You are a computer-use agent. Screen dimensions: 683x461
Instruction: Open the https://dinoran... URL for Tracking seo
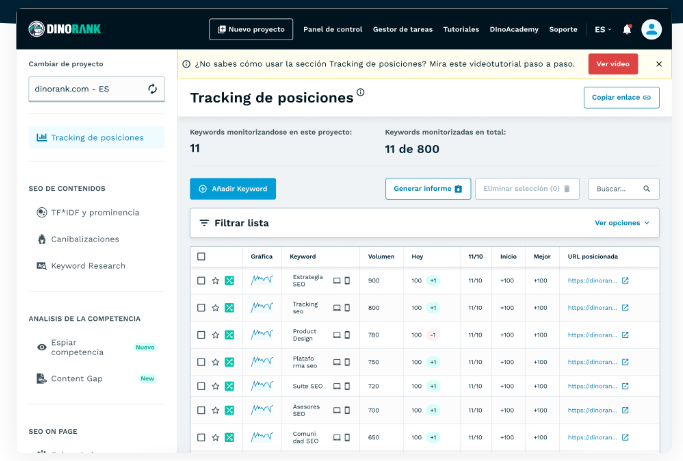(592, 308)
